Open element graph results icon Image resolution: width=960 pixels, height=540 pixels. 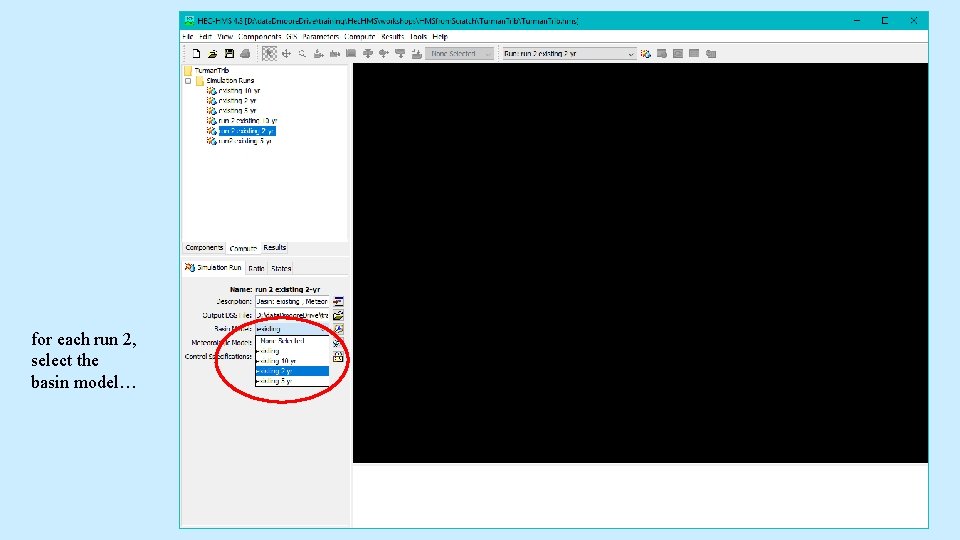tap(678, 54)
